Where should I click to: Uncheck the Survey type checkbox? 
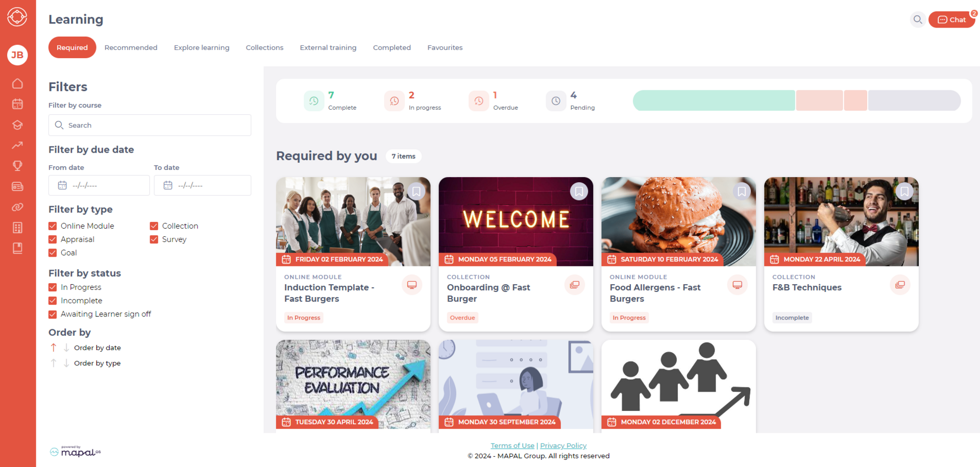(x=154, y=239)
